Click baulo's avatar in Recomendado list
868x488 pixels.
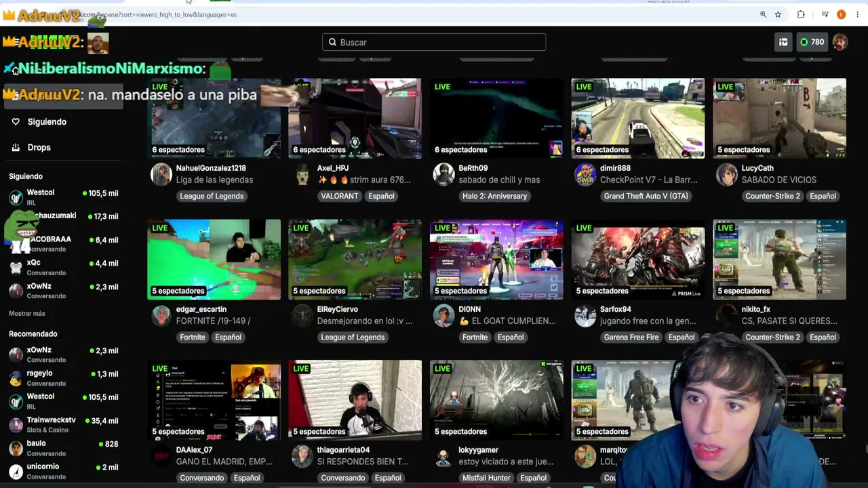[16, 448]
